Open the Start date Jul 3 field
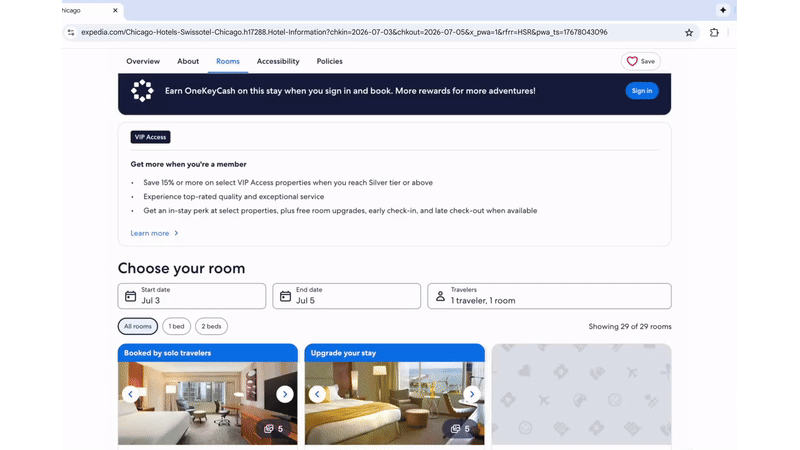 (192, 296)
